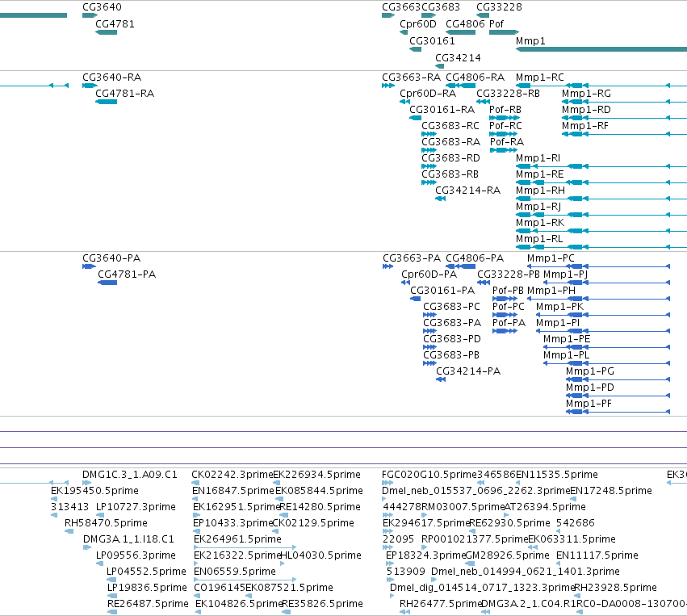Select the CG34214-RA transcript label

pyautogui.click(x=468, y=191)
